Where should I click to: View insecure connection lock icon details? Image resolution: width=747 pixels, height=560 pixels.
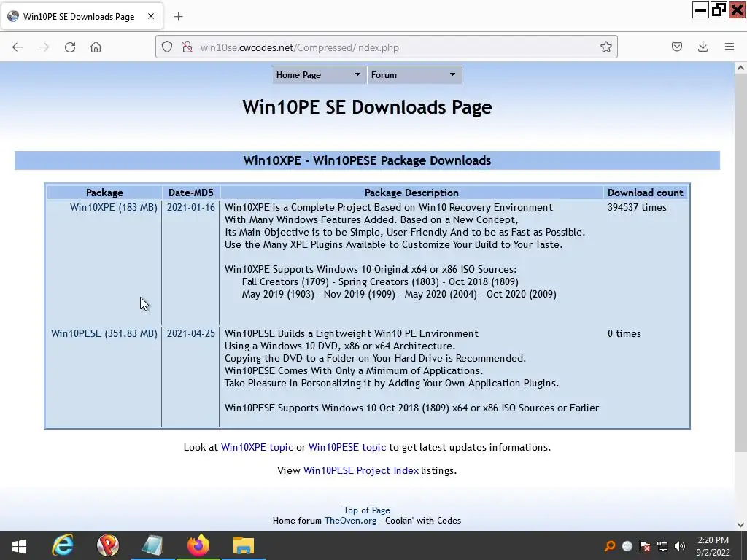(x=187, y=47)
